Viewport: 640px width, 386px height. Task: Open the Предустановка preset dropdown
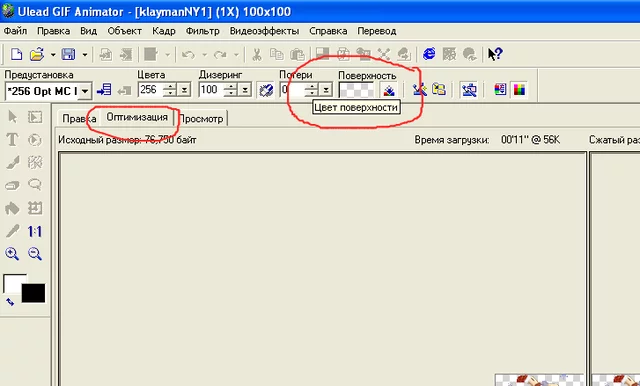point(85,91)
